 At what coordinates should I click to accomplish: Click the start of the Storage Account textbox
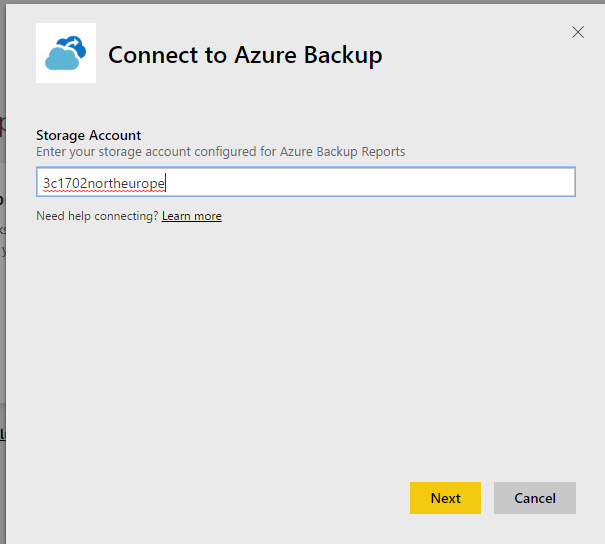pos(40,182)
